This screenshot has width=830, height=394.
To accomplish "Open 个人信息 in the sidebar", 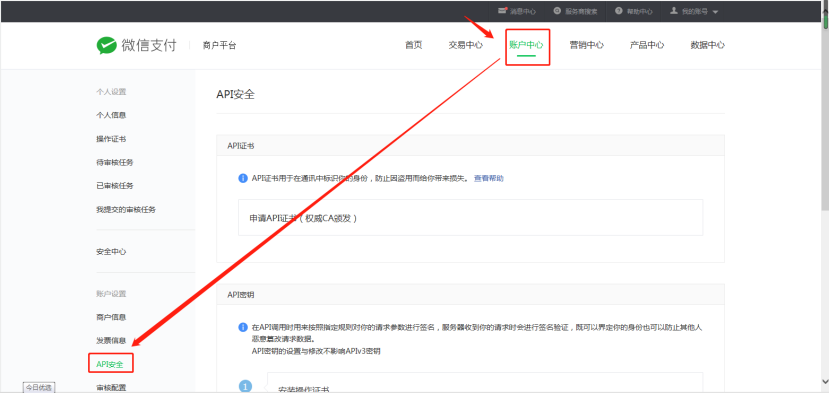I will [x=111, y=115].
